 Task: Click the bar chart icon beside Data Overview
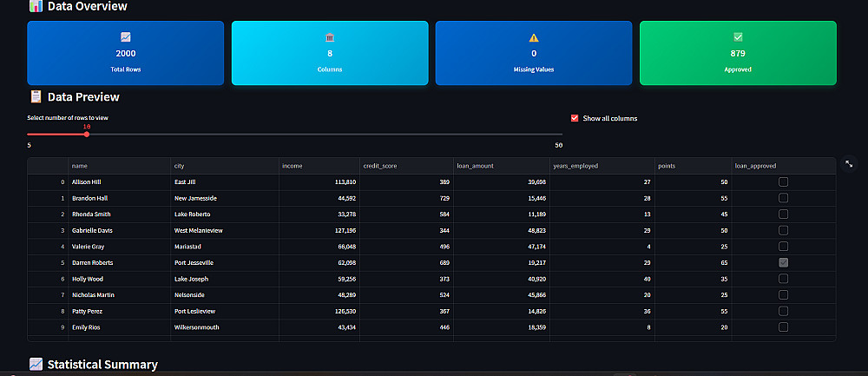point(36,6)
